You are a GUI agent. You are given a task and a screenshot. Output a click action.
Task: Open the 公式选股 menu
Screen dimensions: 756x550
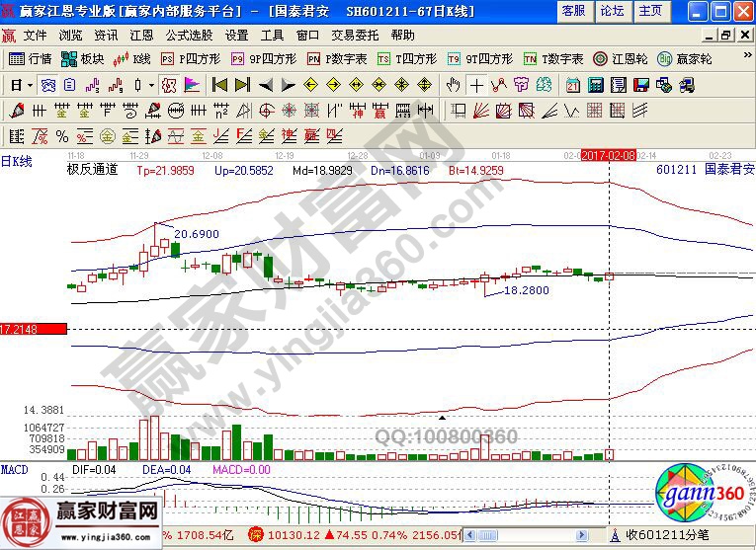click(x=189, y=35)
